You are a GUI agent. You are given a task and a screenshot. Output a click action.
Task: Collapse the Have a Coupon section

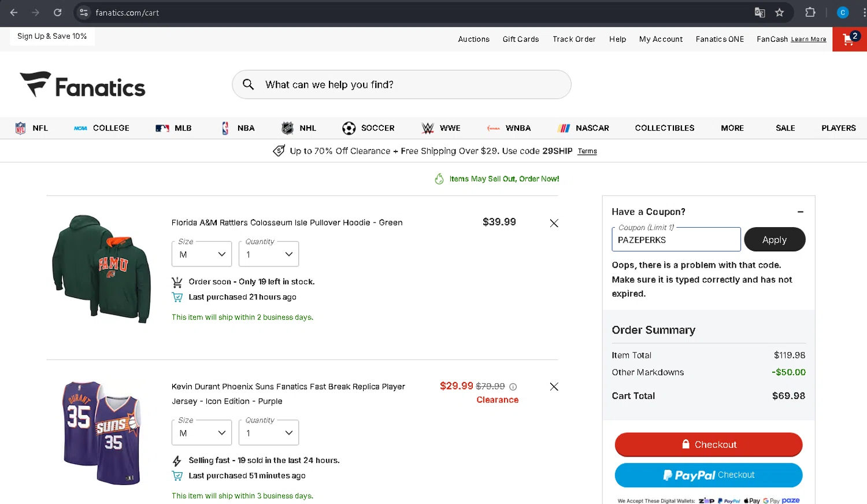(x=801, y=212)
